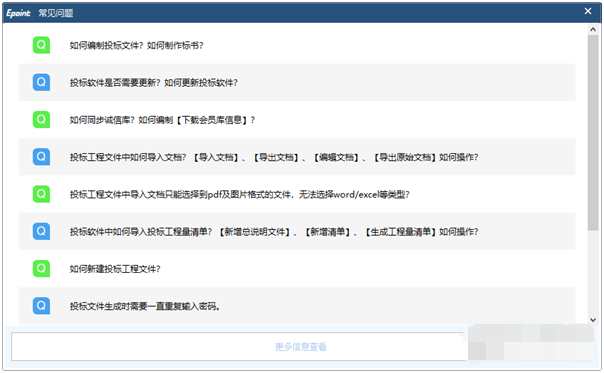Click Q icon beside 如何导入投标工程量清单

click(41, 231)
